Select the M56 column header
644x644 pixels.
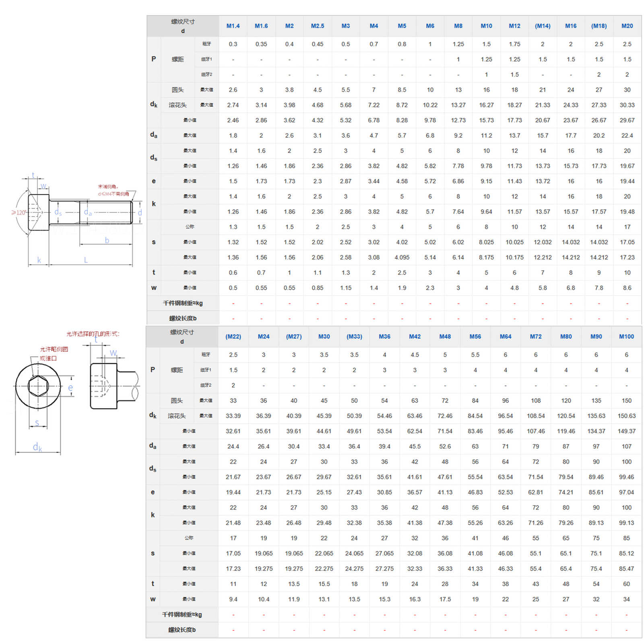point(475,336)
